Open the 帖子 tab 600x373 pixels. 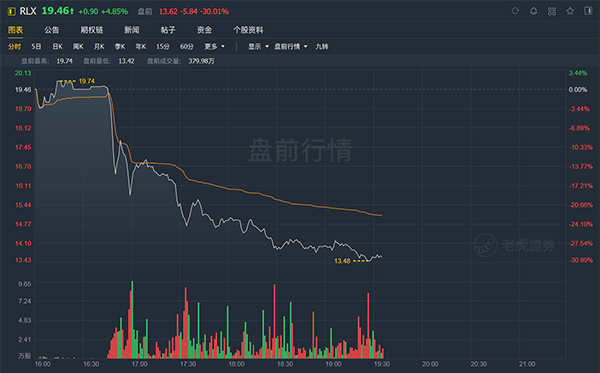coord(168,30)
